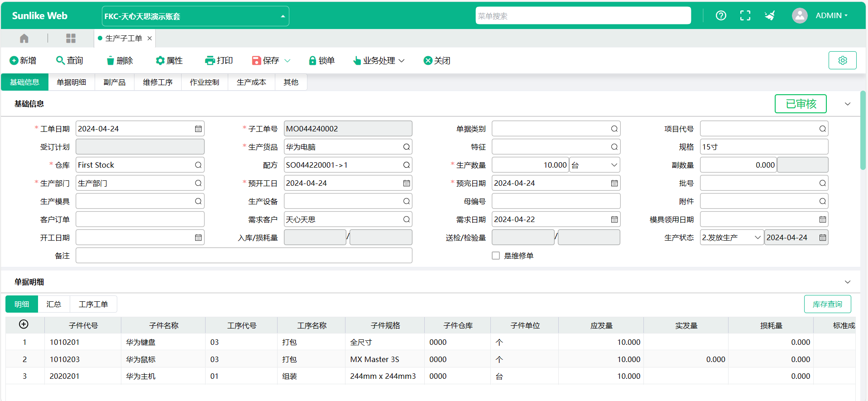This screenshot has width=868, height=401.
Task: Open calendar for 预完日期 field
Action: [614, 183]
